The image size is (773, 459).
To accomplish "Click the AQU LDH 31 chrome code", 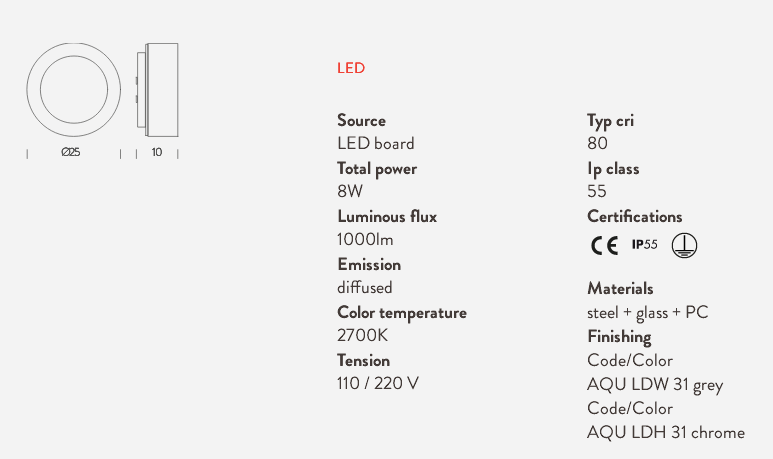I will tap(666, 432).
